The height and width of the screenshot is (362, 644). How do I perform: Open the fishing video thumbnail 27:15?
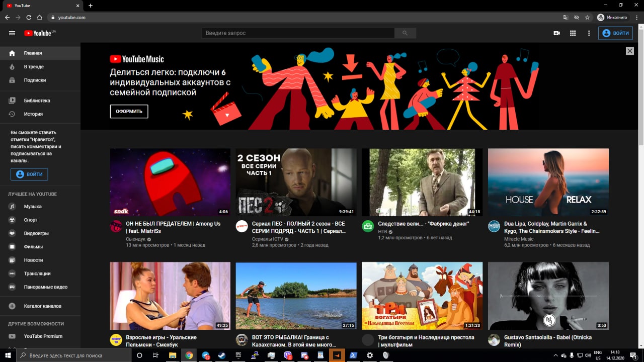[296, 296]
